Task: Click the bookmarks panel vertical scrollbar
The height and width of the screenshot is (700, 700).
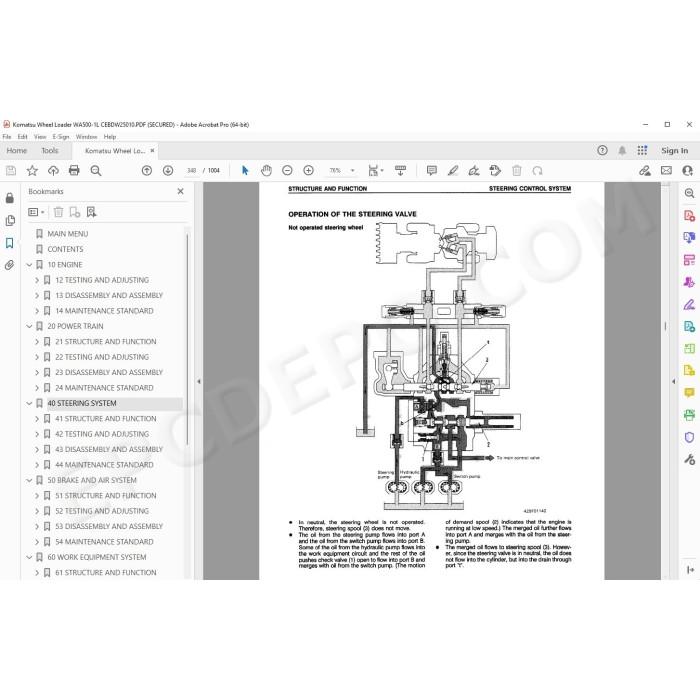Action: coord(188,339)
